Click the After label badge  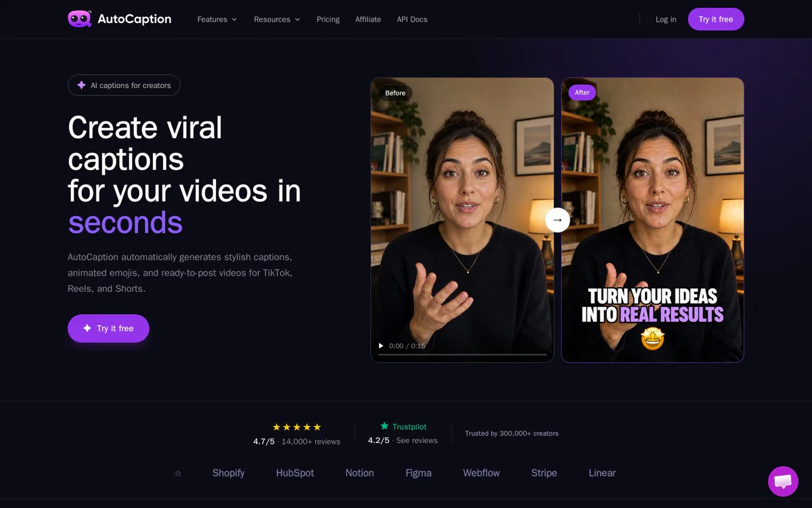(582, 93)
